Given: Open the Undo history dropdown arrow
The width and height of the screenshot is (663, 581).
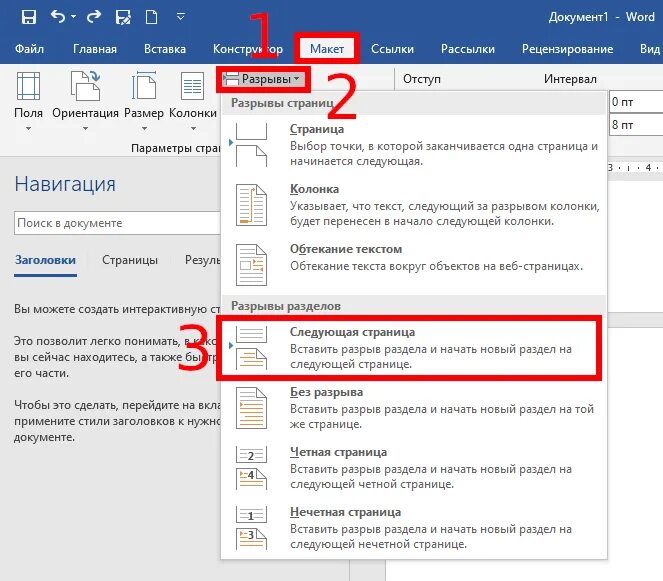Looking at the screenshot, I should click(x=74, y=16).
